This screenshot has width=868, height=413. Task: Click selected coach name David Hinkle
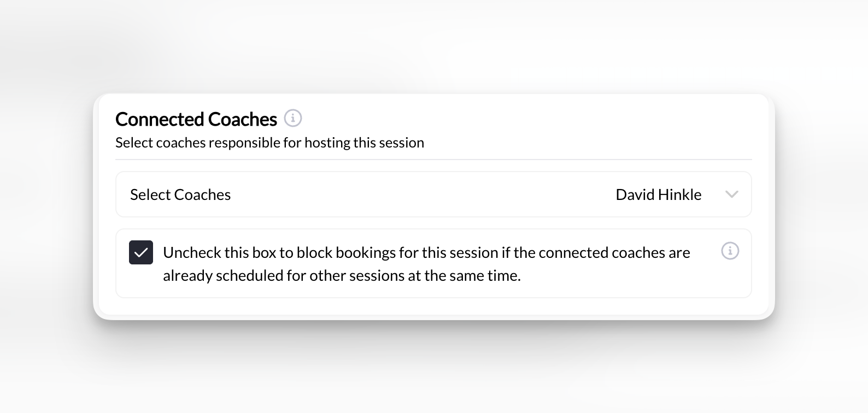pyautogui.click(x=658, y=194)
